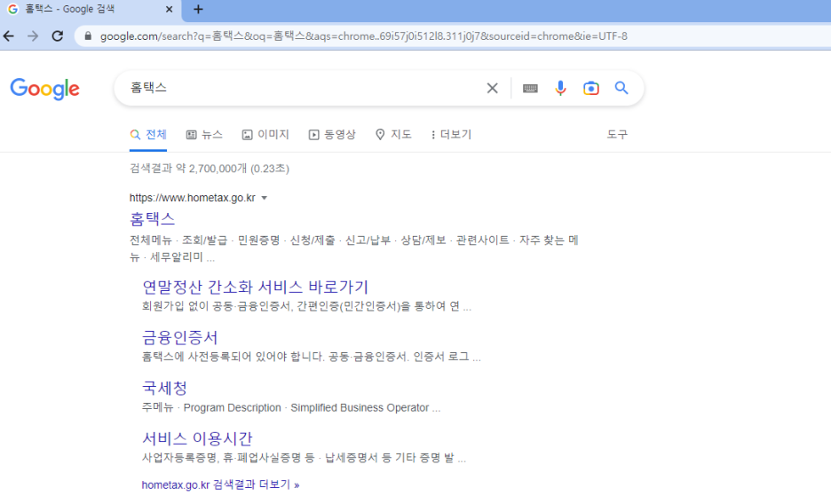Open the 국세청 sitelink
The width and height of the screenshot is (831, 504).
click(164, 388)
